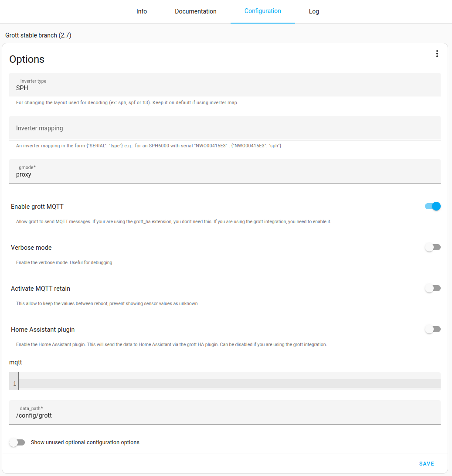Click the 'Grott stable branch (2.7)' text
The image size is (452, 476).
[x=38, y=35]
